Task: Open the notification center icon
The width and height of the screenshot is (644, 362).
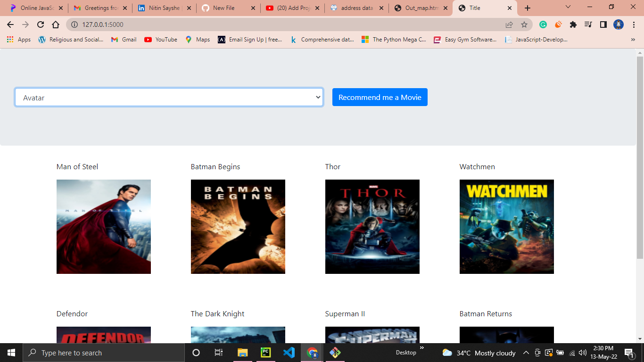Action: tap(629, 353)
